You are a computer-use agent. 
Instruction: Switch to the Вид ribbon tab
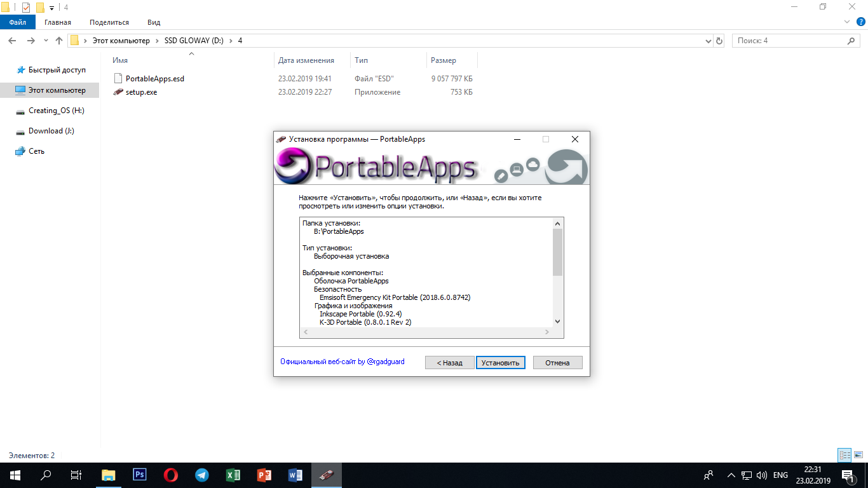pos(154,22)
